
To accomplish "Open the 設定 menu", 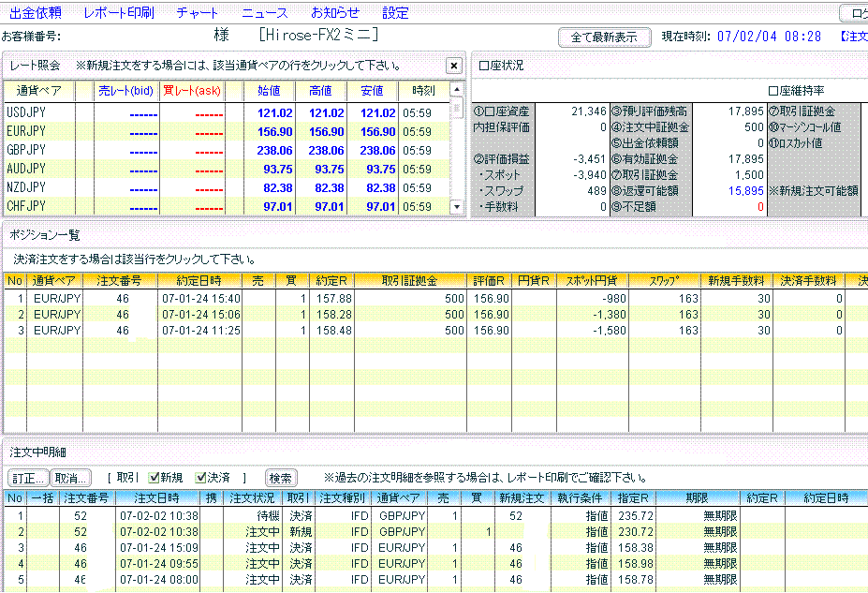I will click(x=395, y=12).
